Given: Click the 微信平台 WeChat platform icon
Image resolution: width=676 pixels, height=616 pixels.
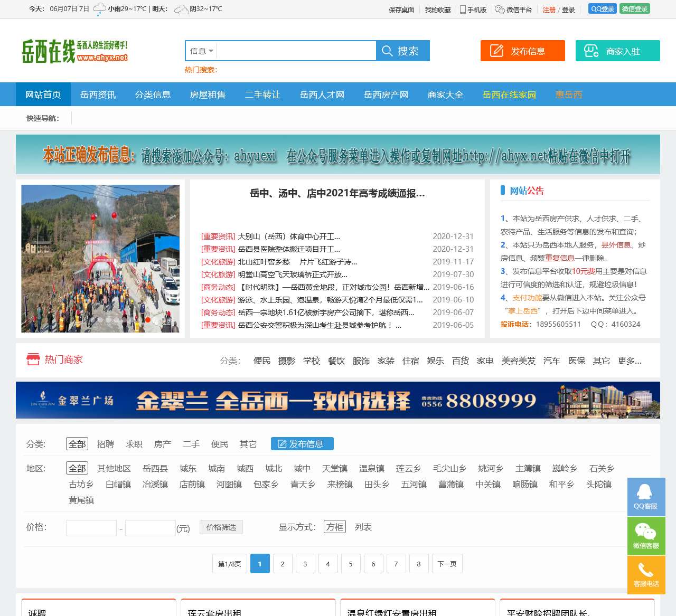Looking at the screenshot, I should coord(499,10).
